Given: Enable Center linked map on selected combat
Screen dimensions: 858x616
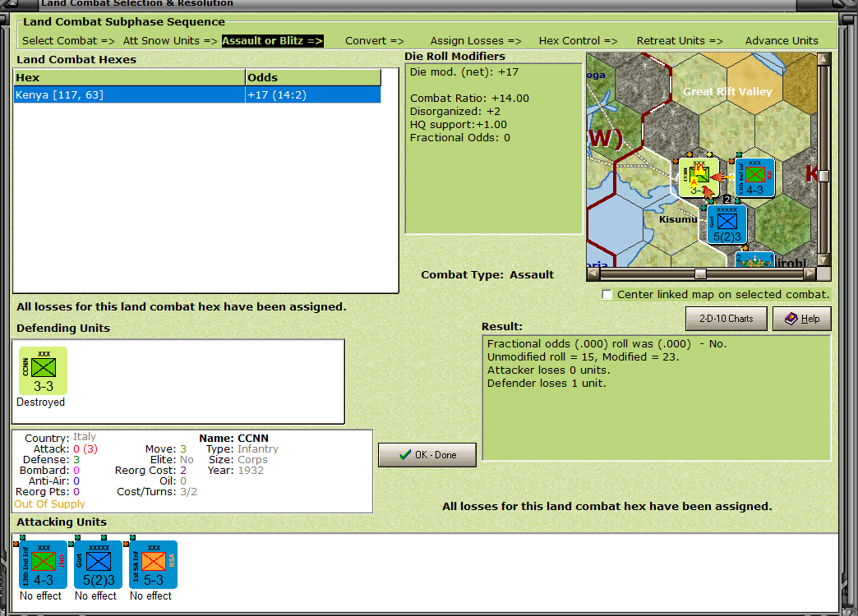Looking at the screenshot, I should pos(607,294).
